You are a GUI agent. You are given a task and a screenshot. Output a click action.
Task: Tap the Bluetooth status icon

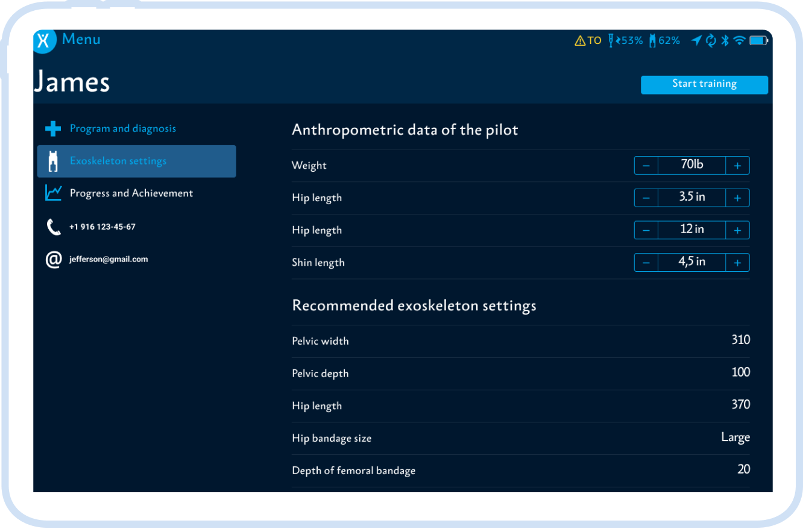tap(725, 40)
